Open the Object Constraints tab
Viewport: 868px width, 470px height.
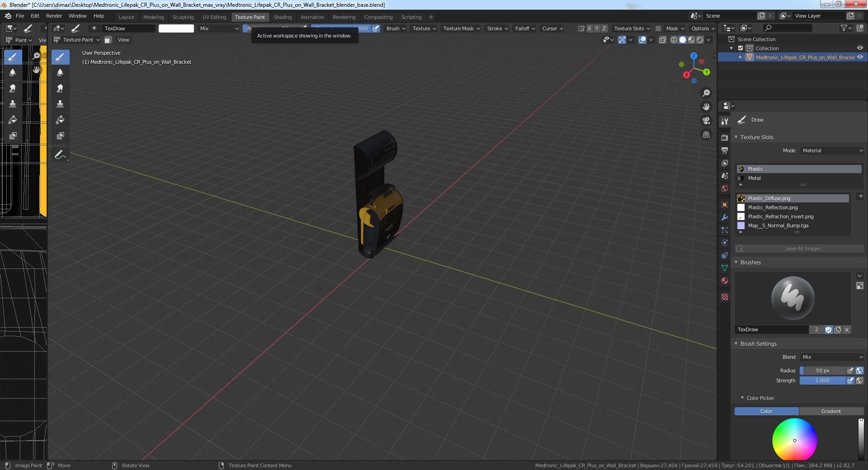point(725,255)
